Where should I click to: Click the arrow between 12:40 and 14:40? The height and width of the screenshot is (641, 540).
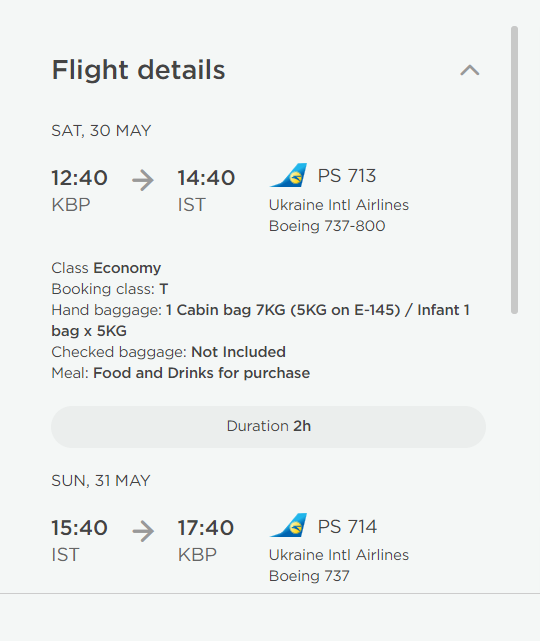[143, 180]
